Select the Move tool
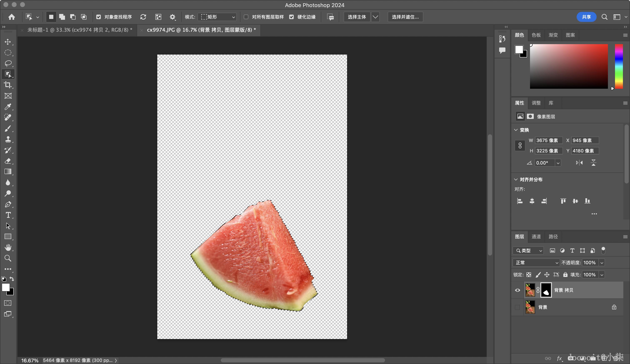 pyautogui.click(x=8, y=42)
